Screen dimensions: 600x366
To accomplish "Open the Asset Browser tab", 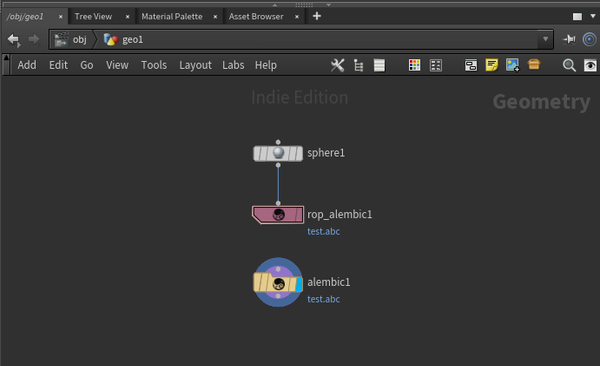I will 256,16.
